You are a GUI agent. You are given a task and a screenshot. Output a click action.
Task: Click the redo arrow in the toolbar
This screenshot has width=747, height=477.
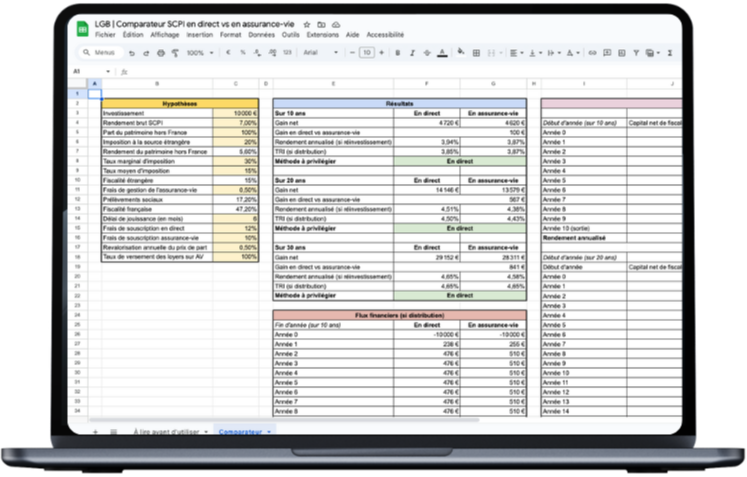146,53
